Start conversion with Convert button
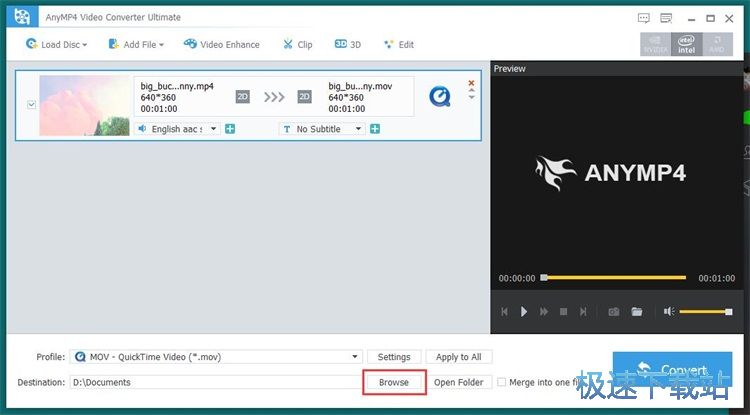This screenshot has width=750, height=415. coord(672,370)
